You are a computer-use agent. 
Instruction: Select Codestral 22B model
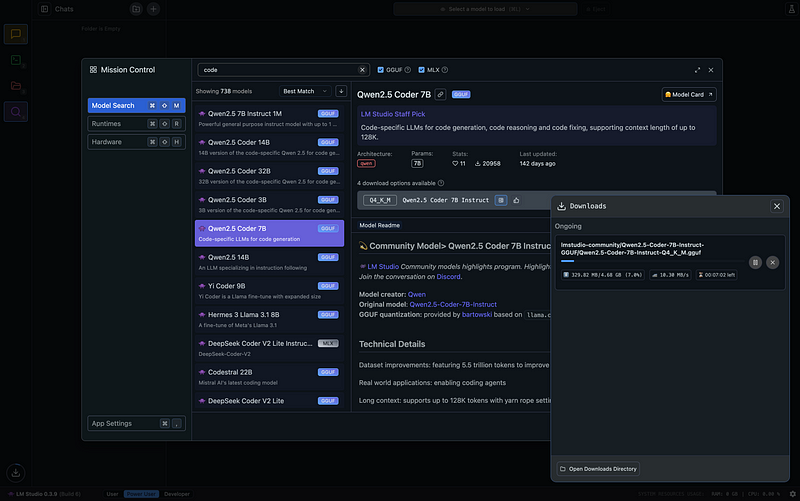269,377
